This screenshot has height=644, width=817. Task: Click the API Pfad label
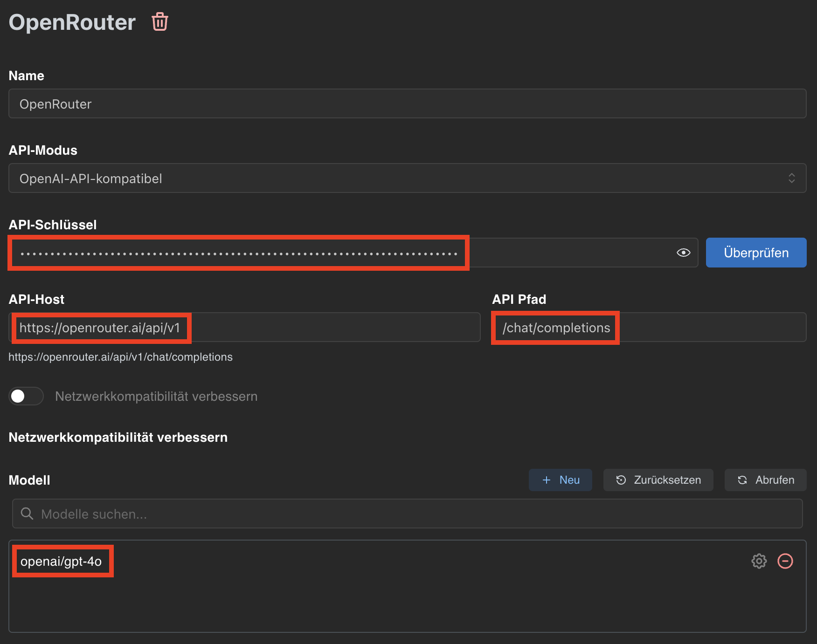(519, 299)
